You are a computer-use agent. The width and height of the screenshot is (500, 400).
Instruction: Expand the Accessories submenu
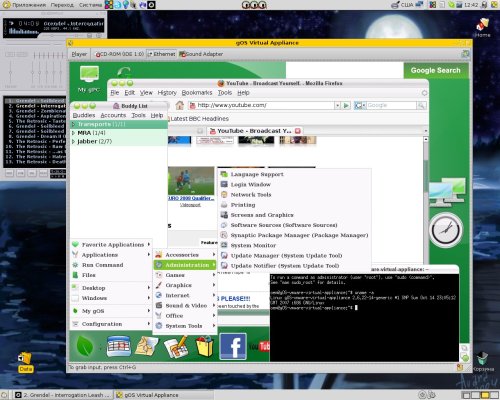(x=185, y=255)
